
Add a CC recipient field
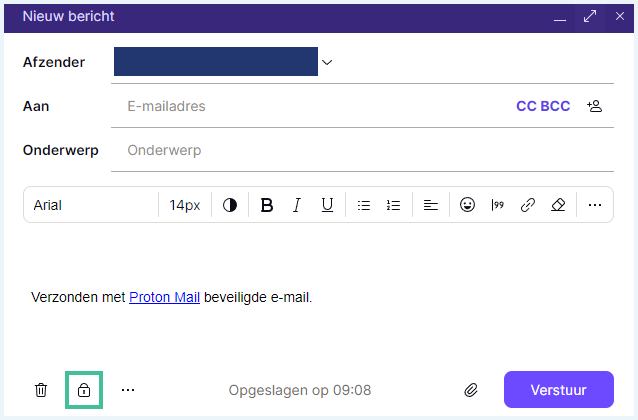[526, 106]
